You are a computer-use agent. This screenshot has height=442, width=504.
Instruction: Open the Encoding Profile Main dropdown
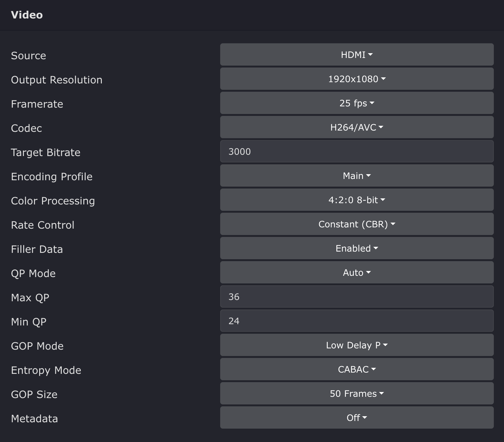[357, 176]
